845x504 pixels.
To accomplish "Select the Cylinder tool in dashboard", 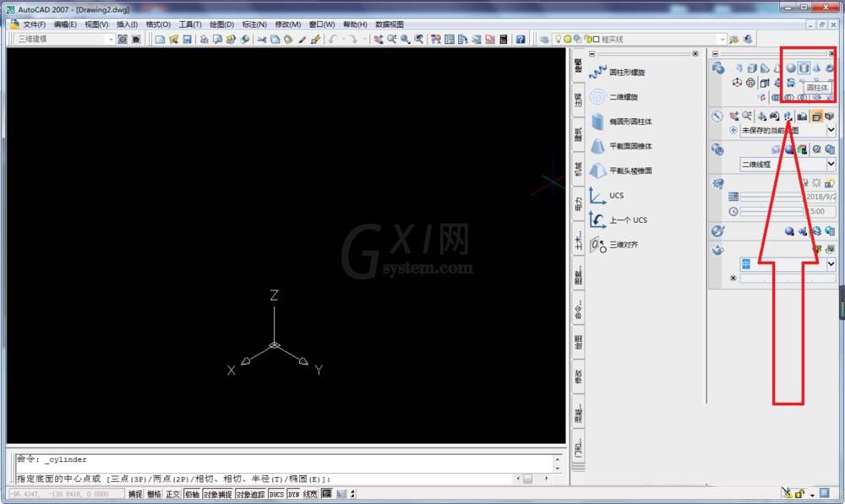I will coord(804,68).
